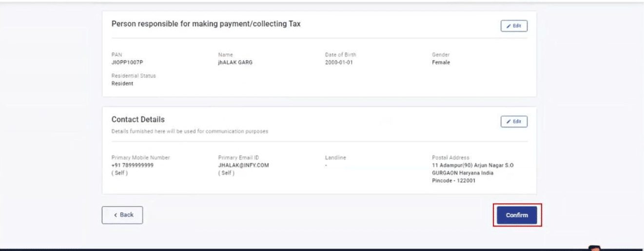The image size is (644, 251).
Task: Go back using the Back button
Action: tap(122, 215)
